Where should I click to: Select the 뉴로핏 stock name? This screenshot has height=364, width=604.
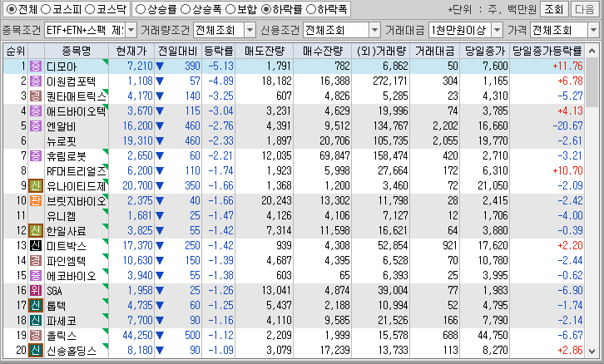coord(62,141)
